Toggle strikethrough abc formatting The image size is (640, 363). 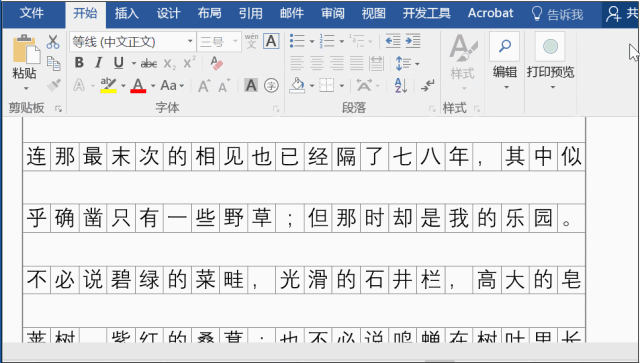pyautogui.click(x=149, y=64)
